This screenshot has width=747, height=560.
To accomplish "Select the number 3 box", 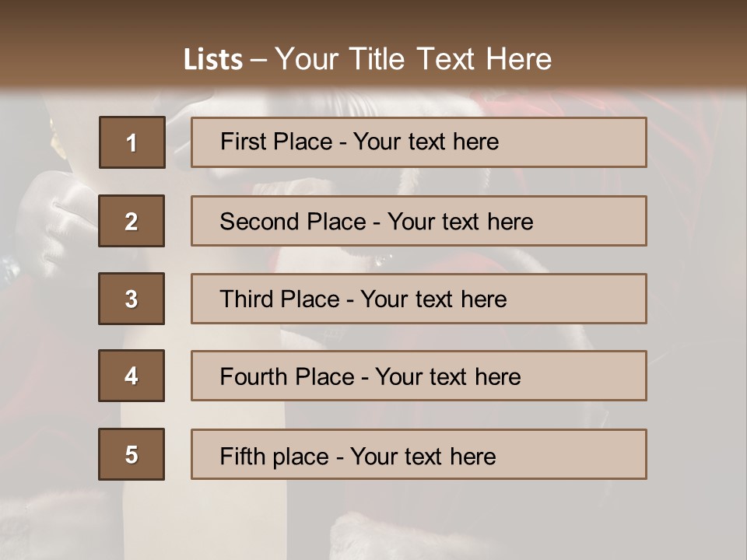I will click(132, 299).
